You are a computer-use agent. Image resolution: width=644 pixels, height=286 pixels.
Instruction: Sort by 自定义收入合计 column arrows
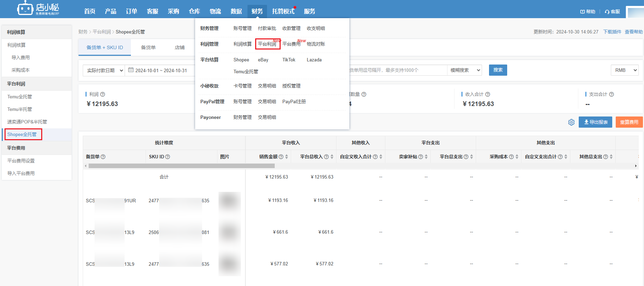click(x=381, y=157)
